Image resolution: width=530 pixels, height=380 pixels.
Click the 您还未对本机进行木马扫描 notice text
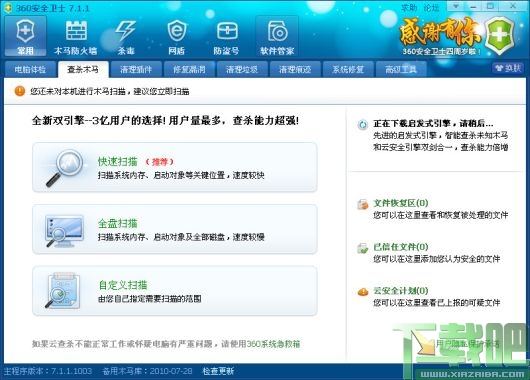[x=110, y=91]
